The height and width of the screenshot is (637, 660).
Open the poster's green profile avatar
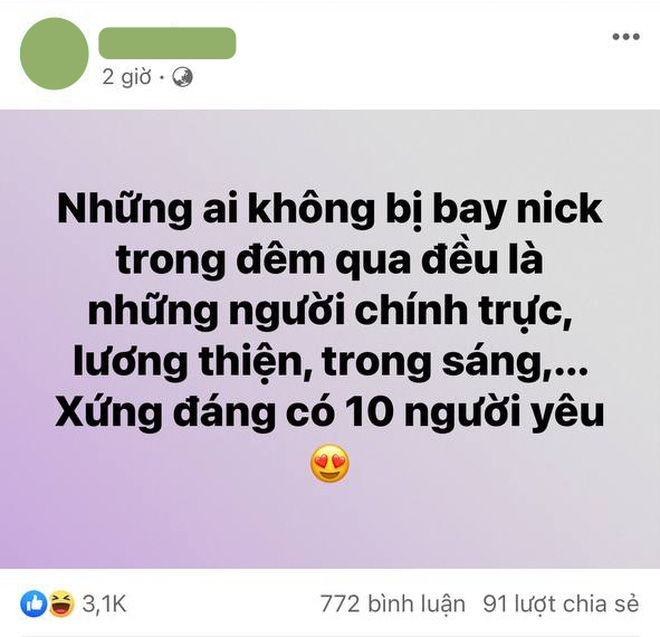tap(54, 53)
